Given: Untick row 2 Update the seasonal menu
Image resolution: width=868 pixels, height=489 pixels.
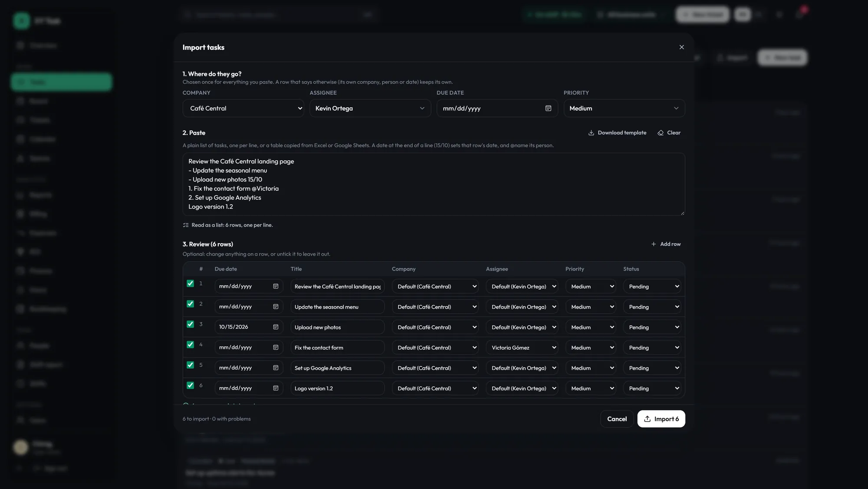Looking at the screenshot, I should tap(190, 304).
